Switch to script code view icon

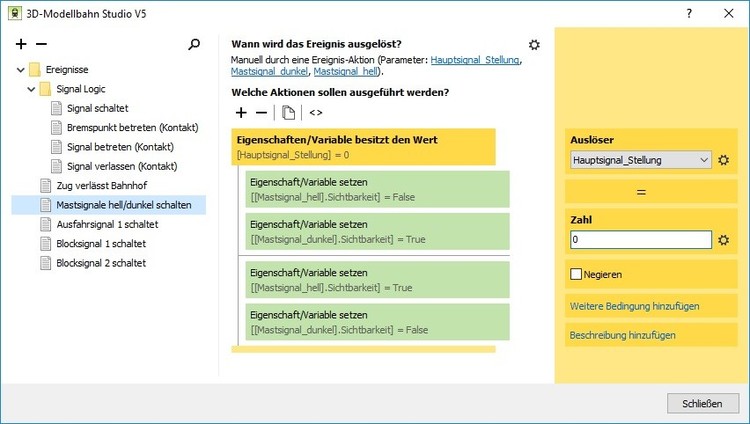(316, 112)
